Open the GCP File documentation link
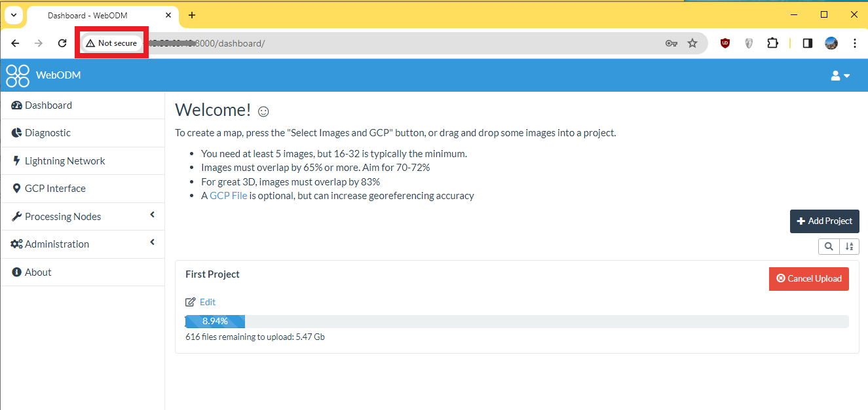Screen dimensions: 868x410 (229, 195)
